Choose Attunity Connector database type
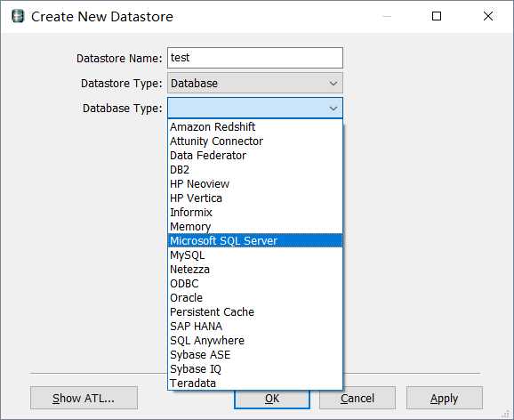Image resolution: width=514 pixels, height=420 pixels. point(255,141)
